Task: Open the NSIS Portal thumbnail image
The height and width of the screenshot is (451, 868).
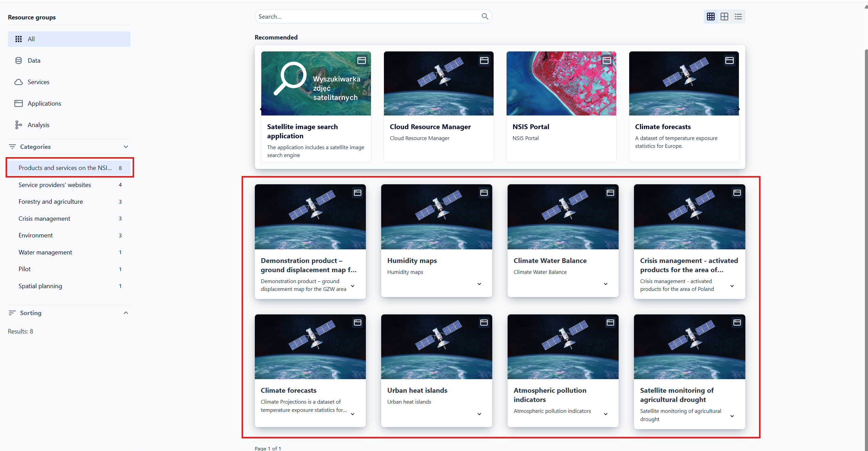Action: click(x=561, y=83)
